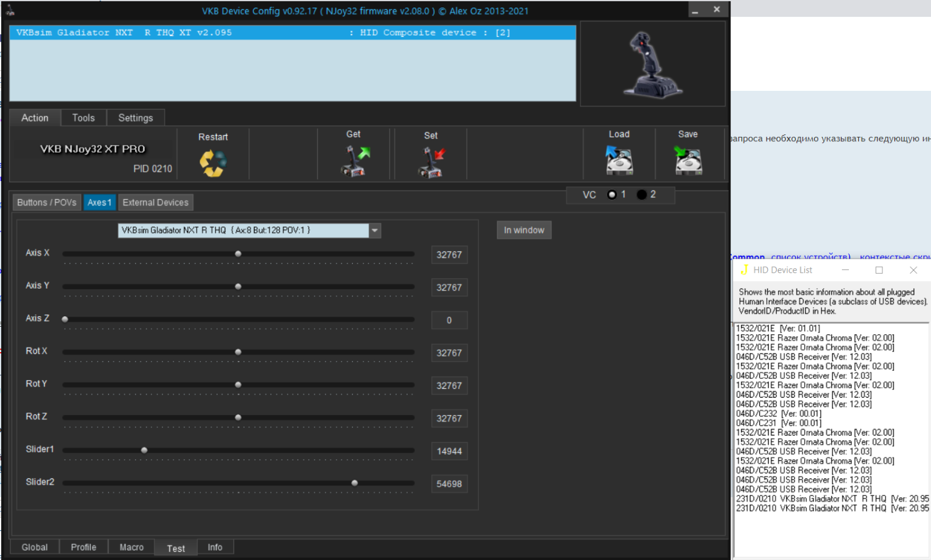
Task: Select the Test bottom tab
Action: point(176,548)
